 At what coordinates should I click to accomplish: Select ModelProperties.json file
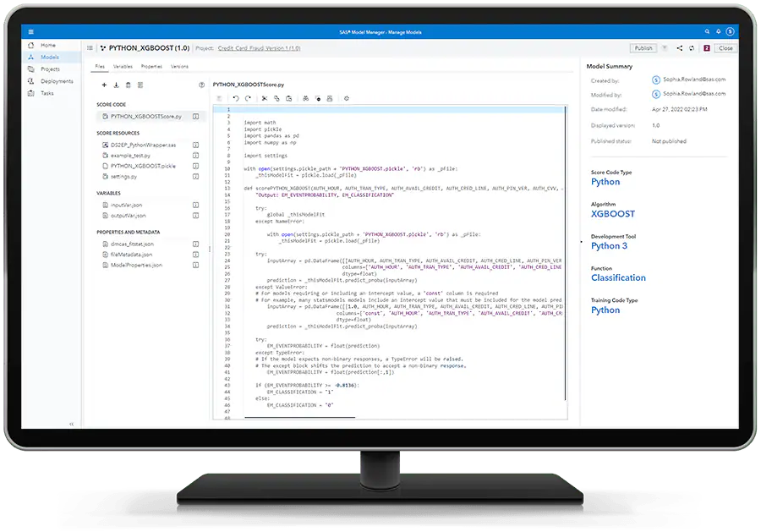(x=136, y=265)
